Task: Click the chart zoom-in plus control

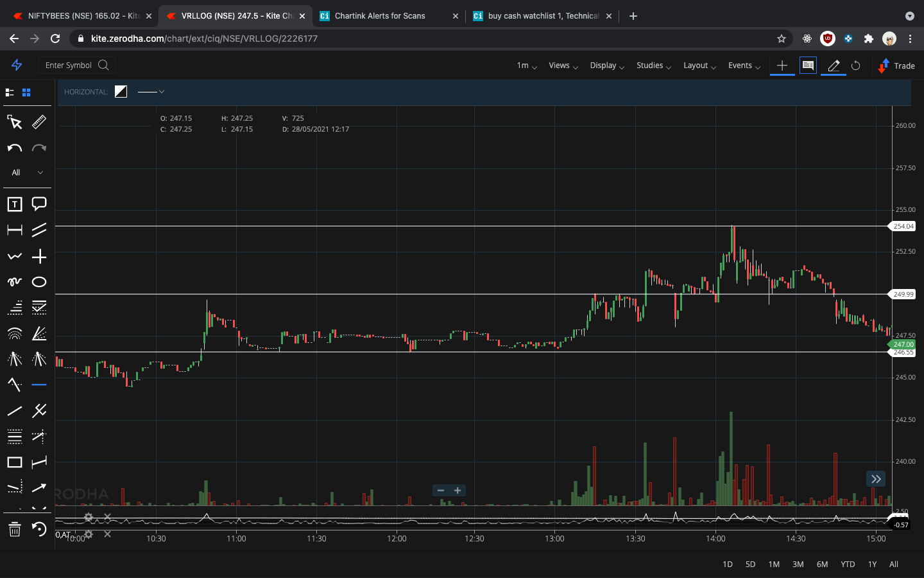Action: click(457, 490)
